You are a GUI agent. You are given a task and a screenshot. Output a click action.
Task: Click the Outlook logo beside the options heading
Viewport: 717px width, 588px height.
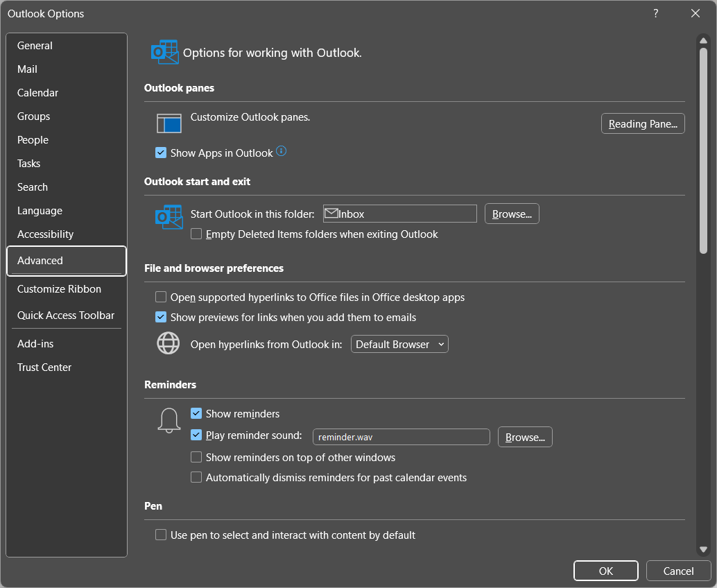[x=164, y=52]
